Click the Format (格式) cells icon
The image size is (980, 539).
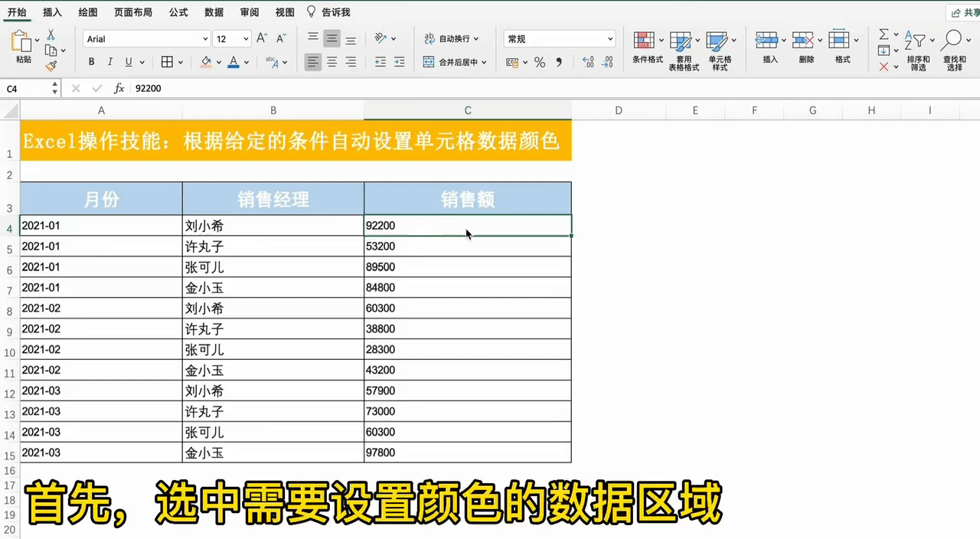[x=839, y=40]
